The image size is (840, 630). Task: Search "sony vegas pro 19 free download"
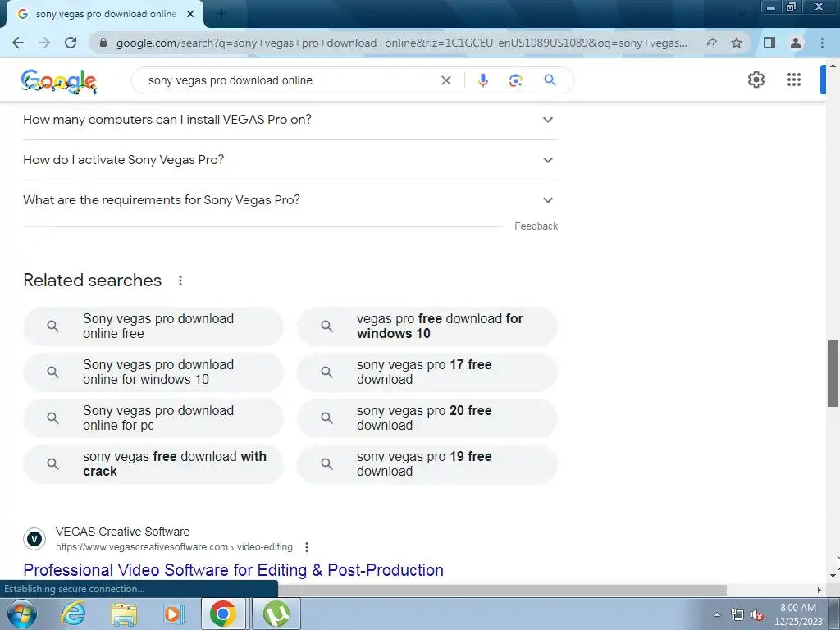pyautogui.click(x=427, y=464)
